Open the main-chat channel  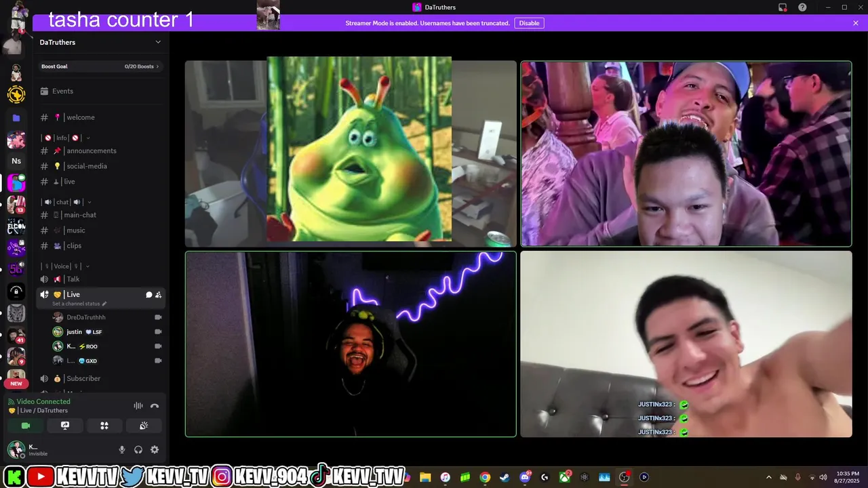pos(100,215)
